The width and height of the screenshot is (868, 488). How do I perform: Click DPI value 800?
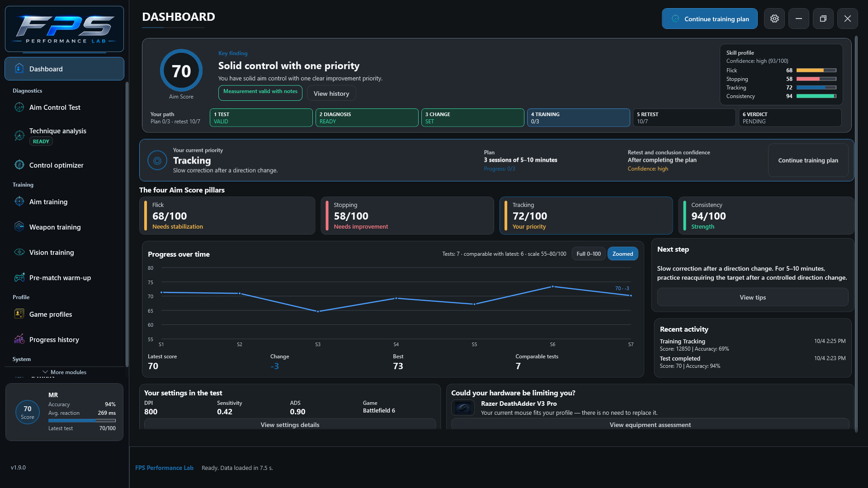tap(151, 412)
